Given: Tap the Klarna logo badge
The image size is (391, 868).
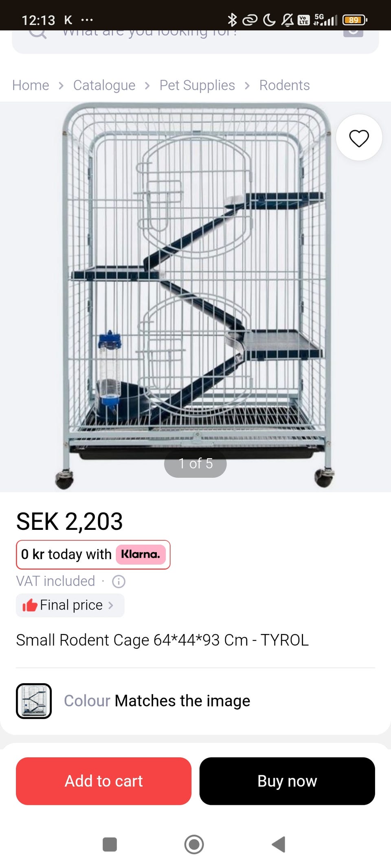Looking at the screenshot, I should [x=141, y=554].
